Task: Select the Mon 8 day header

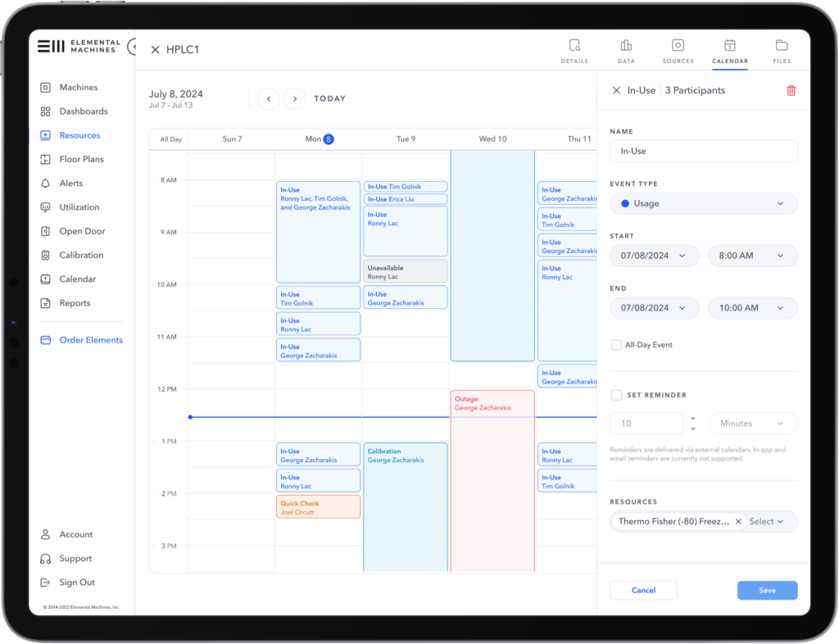Action: 319,139
